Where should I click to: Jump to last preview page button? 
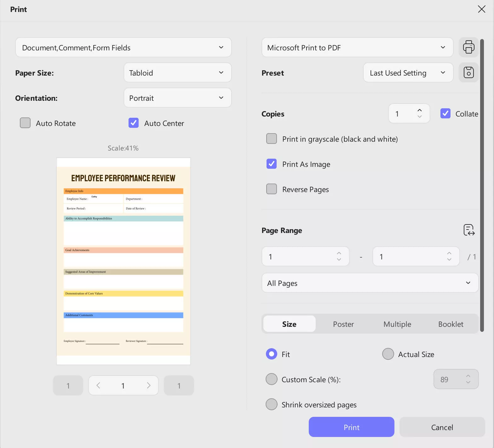(179, 385)
